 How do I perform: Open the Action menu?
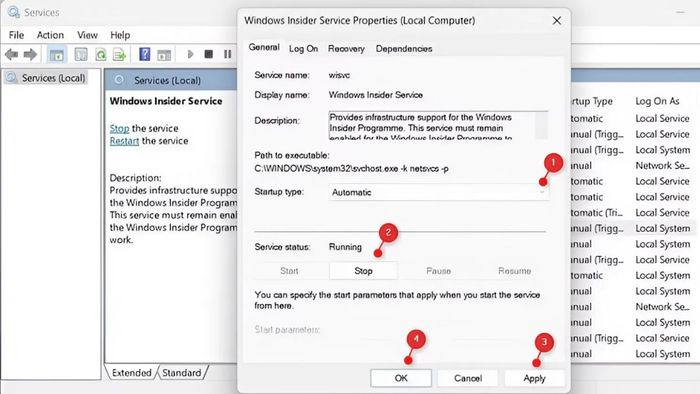point(50,35)
